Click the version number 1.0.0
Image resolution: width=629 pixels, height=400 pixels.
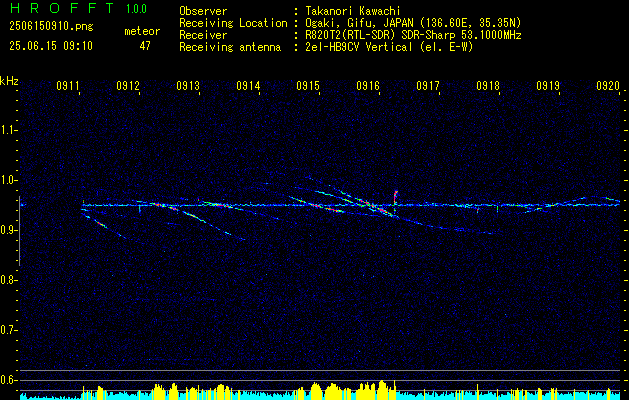(137, 9)
